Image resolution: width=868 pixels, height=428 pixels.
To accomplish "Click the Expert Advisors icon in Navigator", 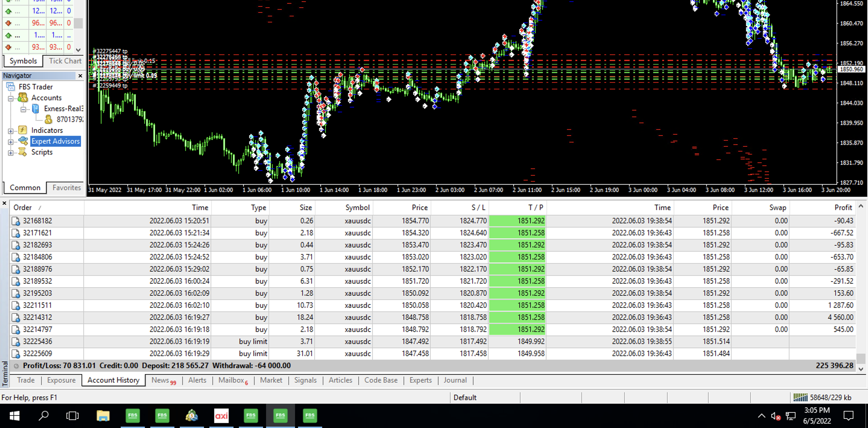I will tap(23, 141).
